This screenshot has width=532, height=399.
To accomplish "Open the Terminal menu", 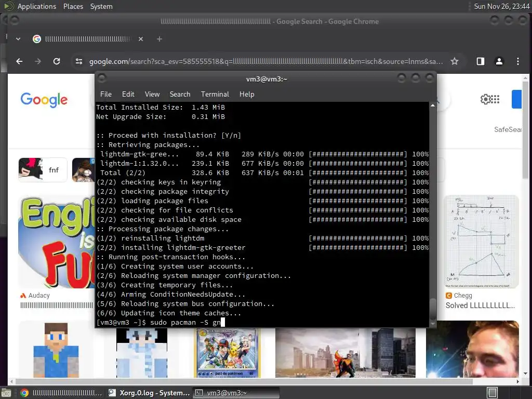I will coord(215,95).
